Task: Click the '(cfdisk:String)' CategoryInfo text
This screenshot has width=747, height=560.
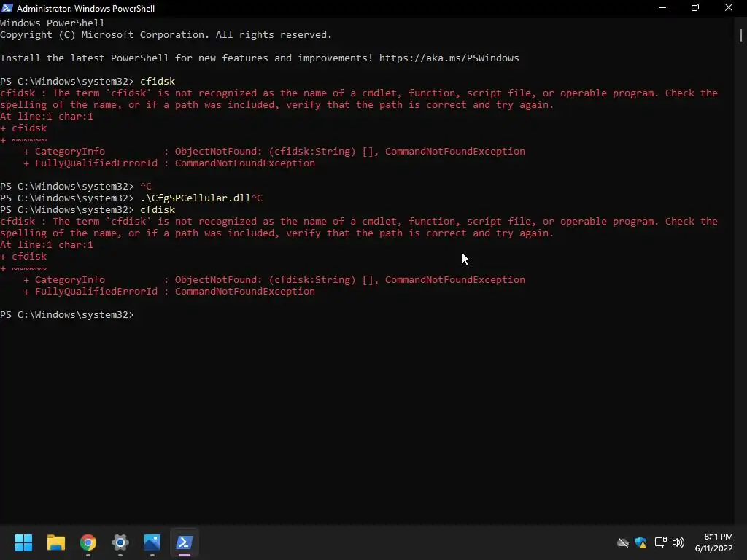Action: [x=312, y=279]
